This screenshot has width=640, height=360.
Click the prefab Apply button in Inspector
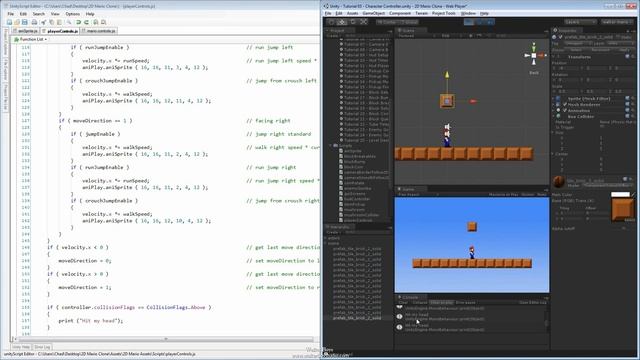[x=624, y=50]
